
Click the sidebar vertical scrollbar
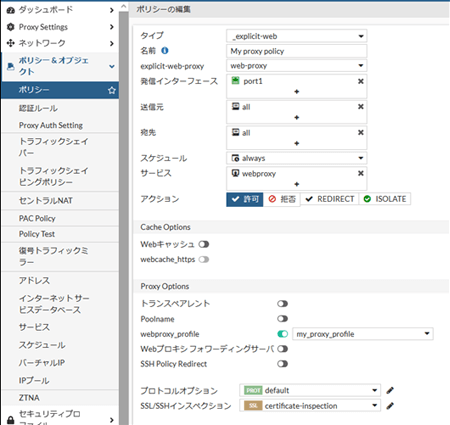point(124,217)
